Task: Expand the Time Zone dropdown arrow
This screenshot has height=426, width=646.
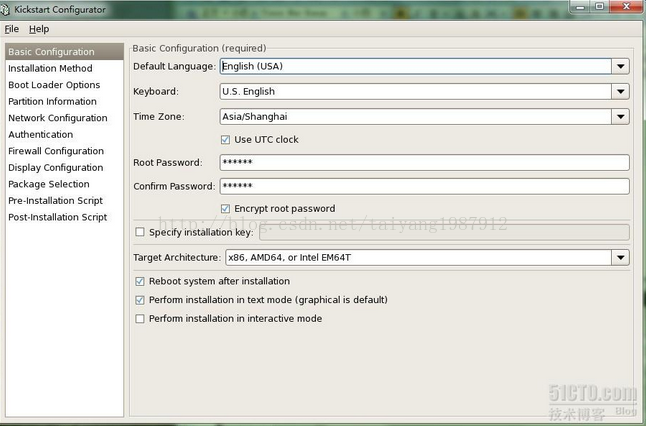Action: point(620,117)
